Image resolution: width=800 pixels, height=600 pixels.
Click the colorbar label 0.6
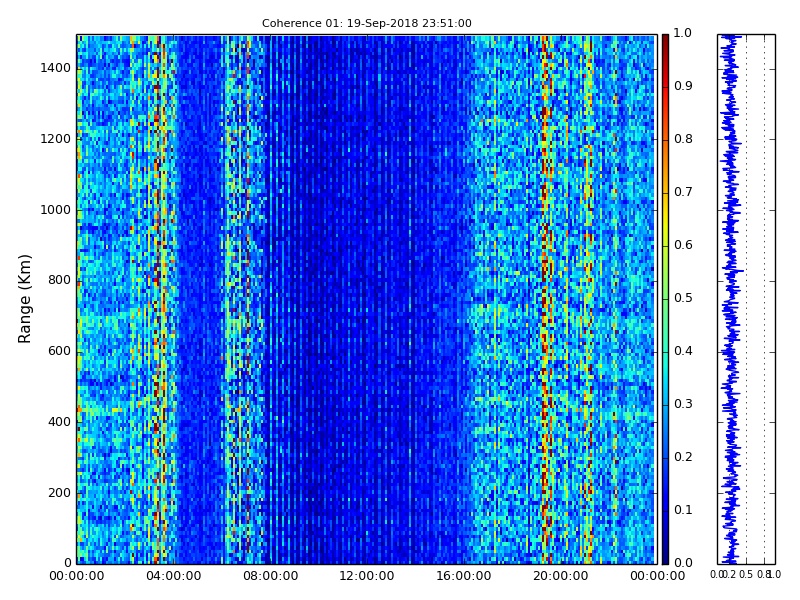point(683,245)
